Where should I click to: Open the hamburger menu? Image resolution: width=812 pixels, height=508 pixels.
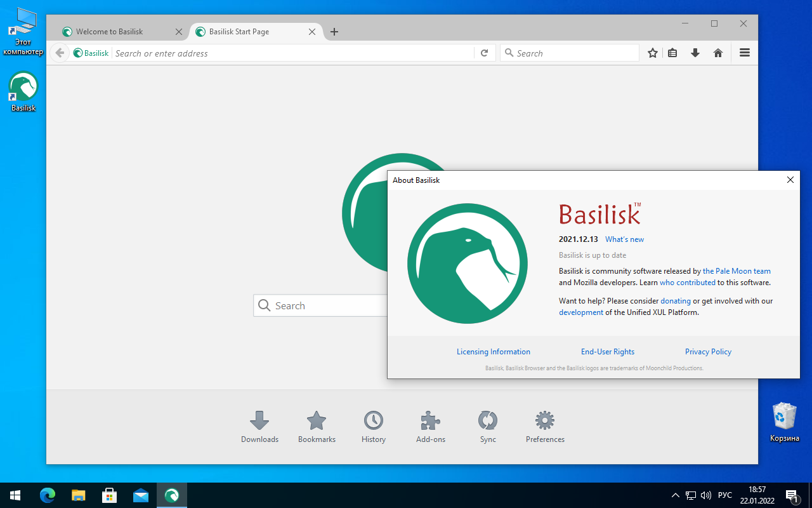click(745, 53)
